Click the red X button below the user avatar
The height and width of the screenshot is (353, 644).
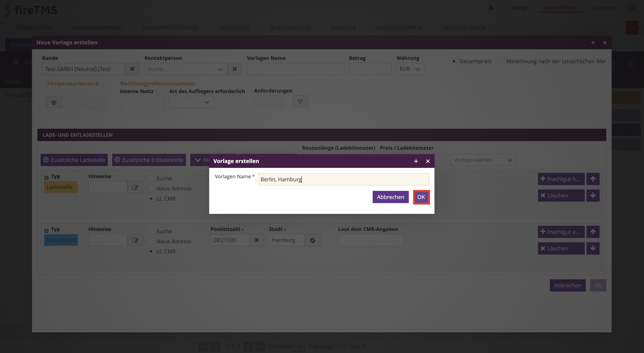pos(632,28)
